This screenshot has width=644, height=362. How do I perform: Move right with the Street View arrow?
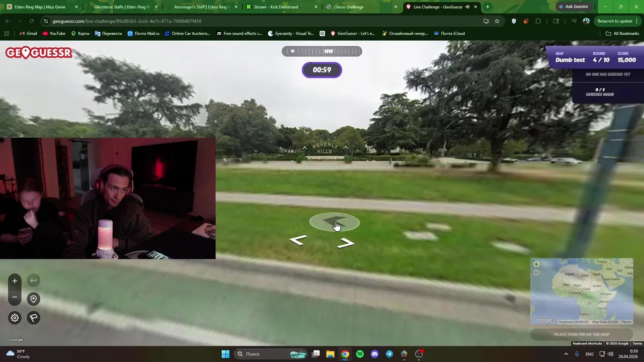(x=346, y=243)
